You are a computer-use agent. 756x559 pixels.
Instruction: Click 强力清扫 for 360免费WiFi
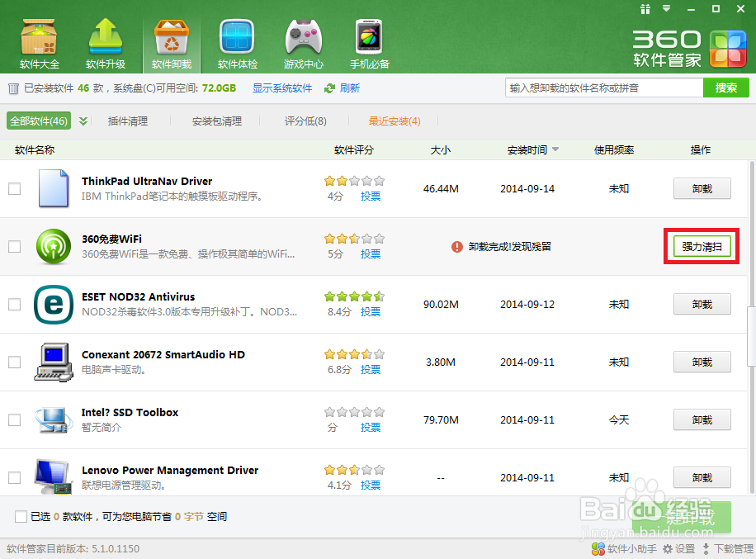pos(702,246)
